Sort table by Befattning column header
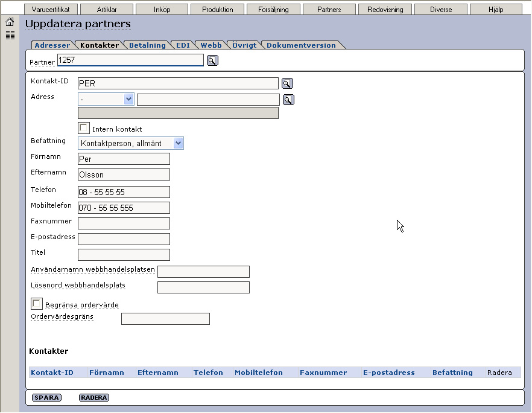 click(x=452, y=373)
